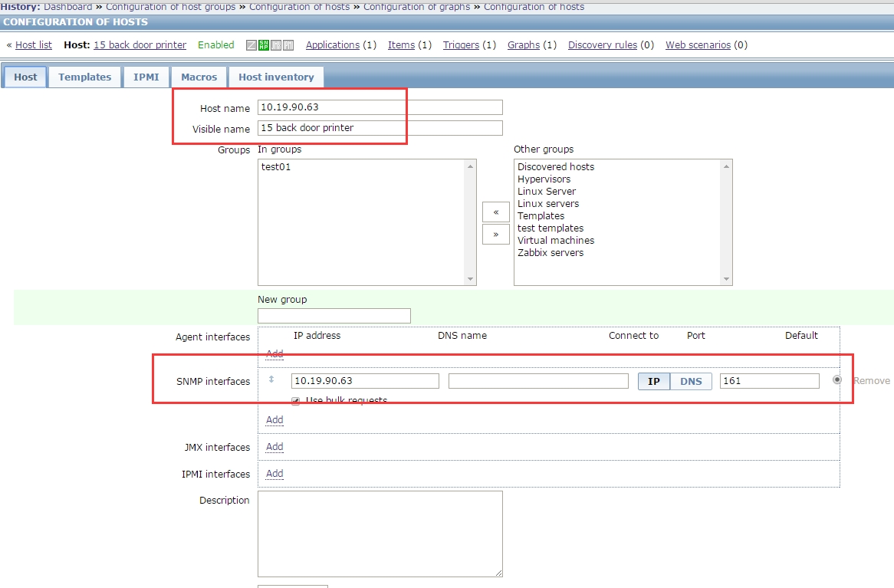Click the Visible name input field
Image resolution: width=894 pixels, height=588 pixels.
point(380,128)
